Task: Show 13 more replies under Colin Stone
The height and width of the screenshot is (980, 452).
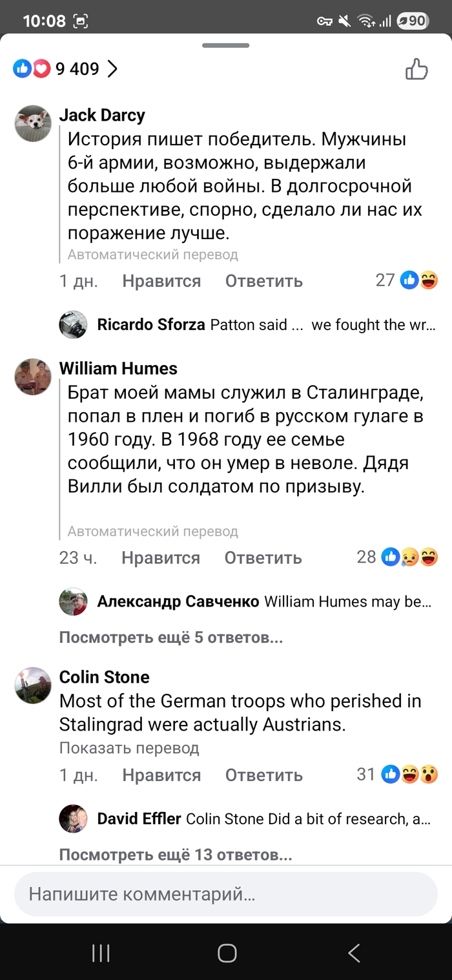Action: pyautogui.click(x=176, y=855)
